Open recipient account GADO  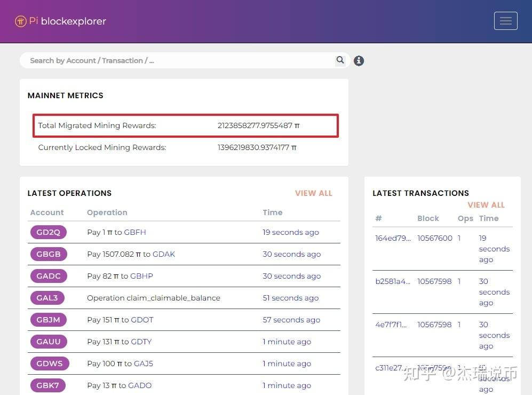[140, 385]
